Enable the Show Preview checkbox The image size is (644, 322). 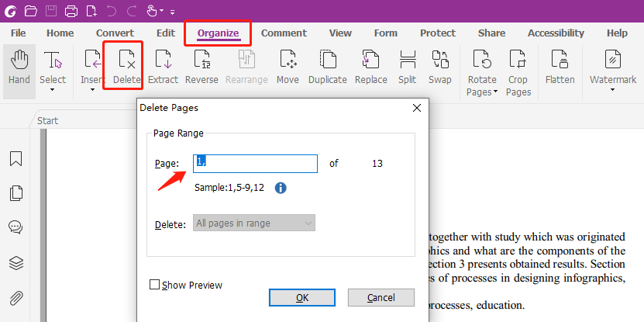pyautogui.click(x=155, y=285)
